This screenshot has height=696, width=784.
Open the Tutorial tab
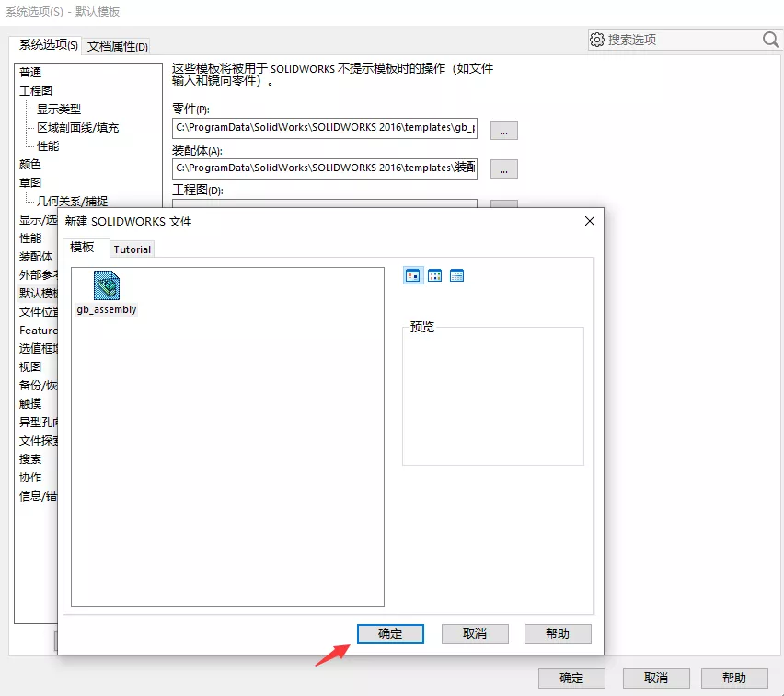pos(132,249)
